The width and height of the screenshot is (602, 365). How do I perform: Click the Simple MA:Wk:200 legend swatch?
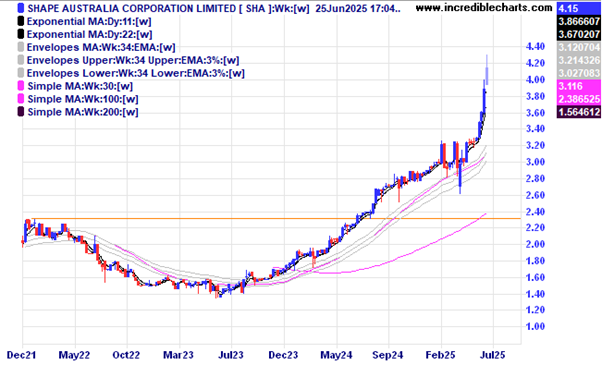tap(21, 112)
